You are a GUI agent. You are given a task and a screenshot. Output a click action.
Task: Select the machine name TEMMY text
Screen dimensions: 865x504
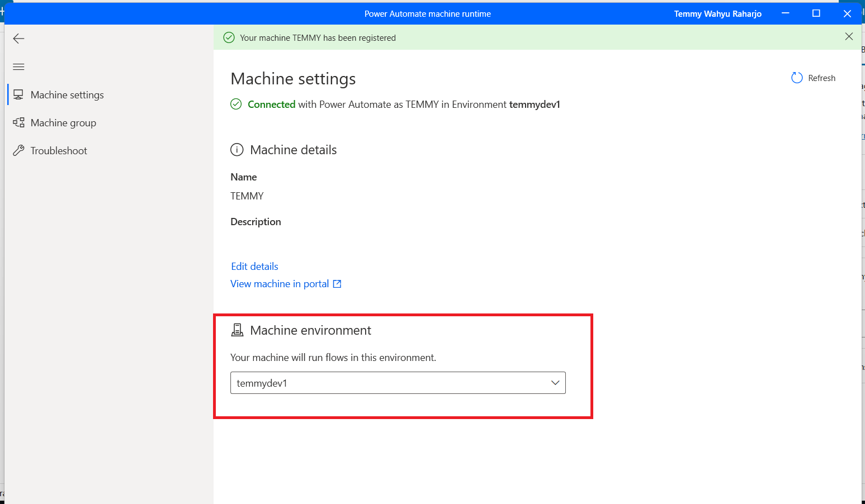(x=247, y=196)
